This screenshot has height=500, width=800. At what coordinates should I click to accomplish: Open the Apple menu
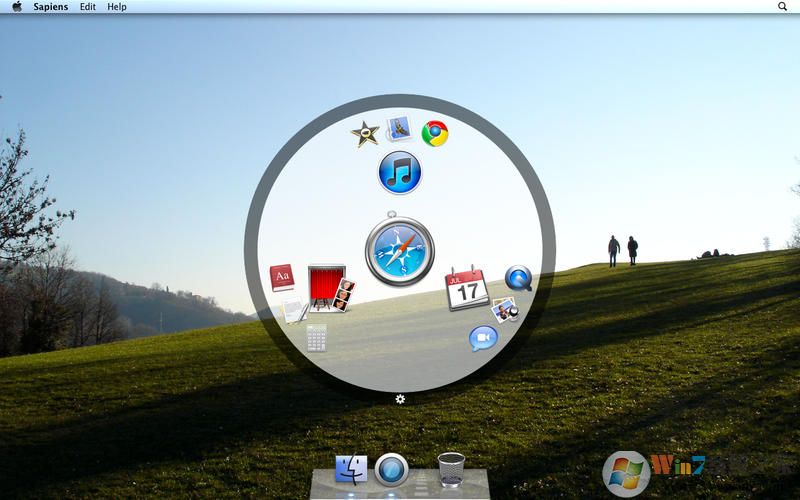click(17, 7)
